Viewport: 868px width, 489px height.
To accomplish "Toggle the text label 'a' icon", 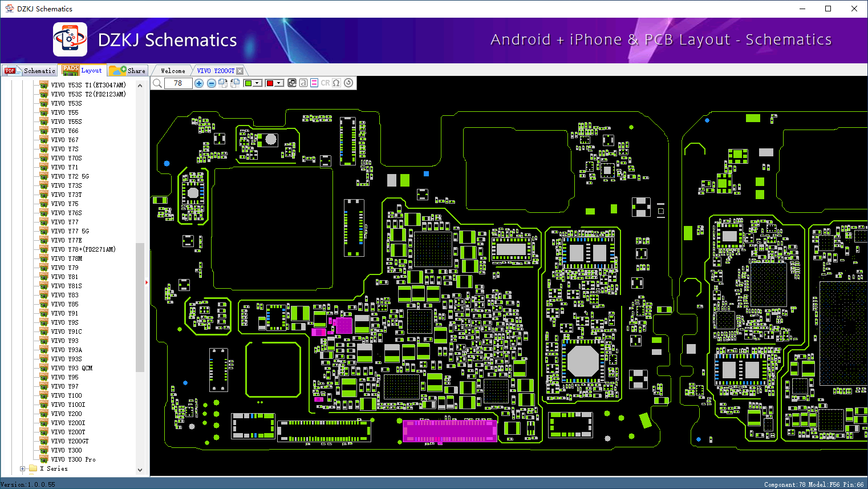I will [303, 83].
